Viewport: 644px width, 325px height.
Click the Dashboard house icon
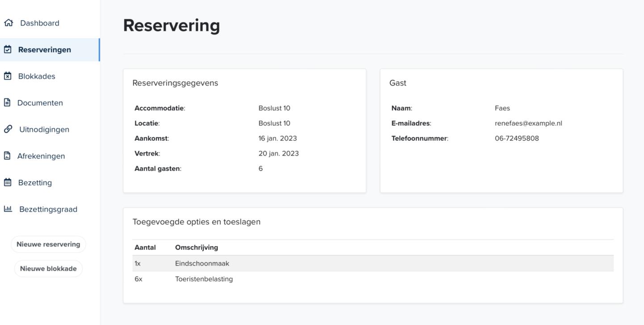8,23
